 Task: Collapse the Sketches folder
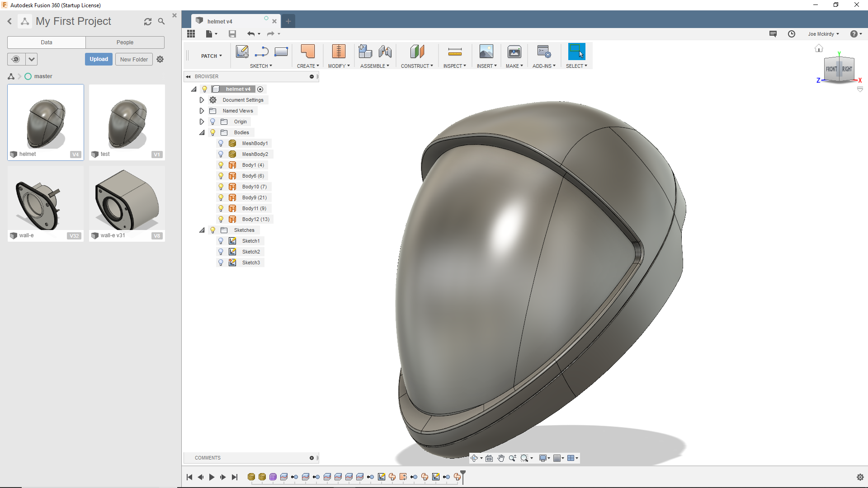pyautogui.click(x=202, y=230)
